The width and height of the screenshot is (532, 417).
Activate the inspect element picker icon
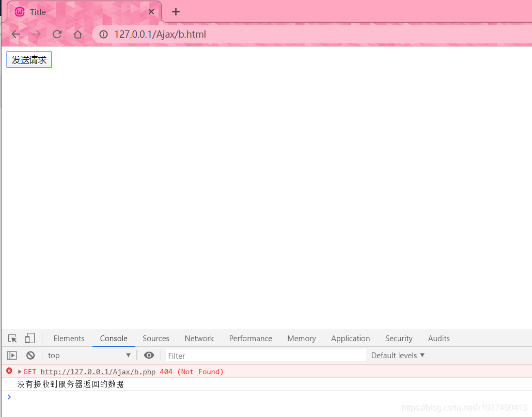[x=12, y=339]
